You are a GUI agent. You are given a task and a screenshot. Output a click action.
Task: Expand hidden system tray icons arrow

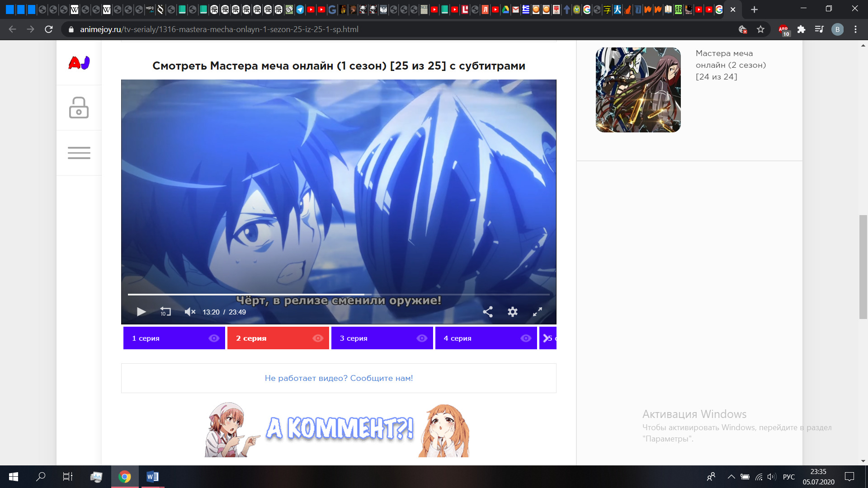tap(731, 477)
